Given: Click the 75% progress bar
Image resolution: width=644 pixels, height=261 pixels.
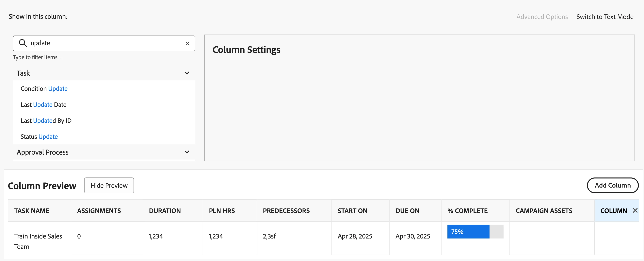Looking at the screenshot, I should coord(475,232).
